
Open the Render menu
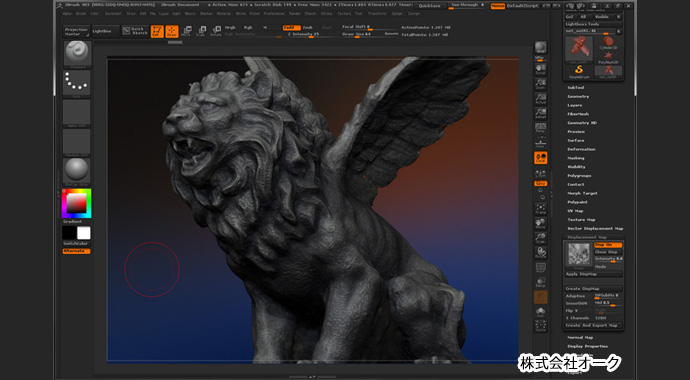pos(294,14)
